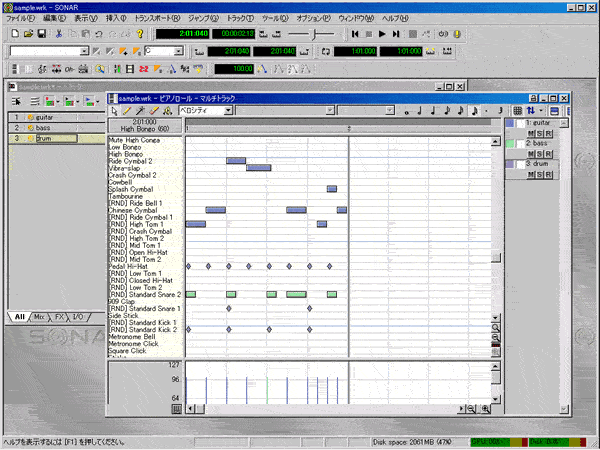Zoom in horizontally at piano roll bottom
600x450 pixels.
pos(485,409)
